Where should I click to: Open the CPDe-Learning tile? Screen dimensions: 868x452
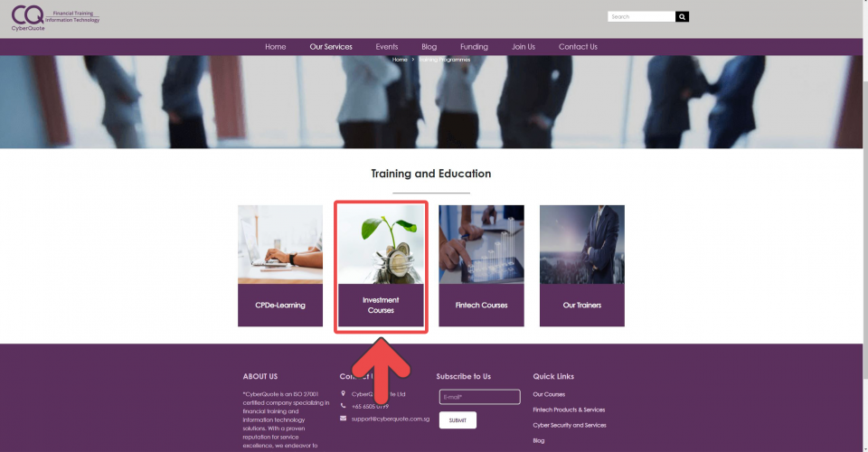point(280,266)
